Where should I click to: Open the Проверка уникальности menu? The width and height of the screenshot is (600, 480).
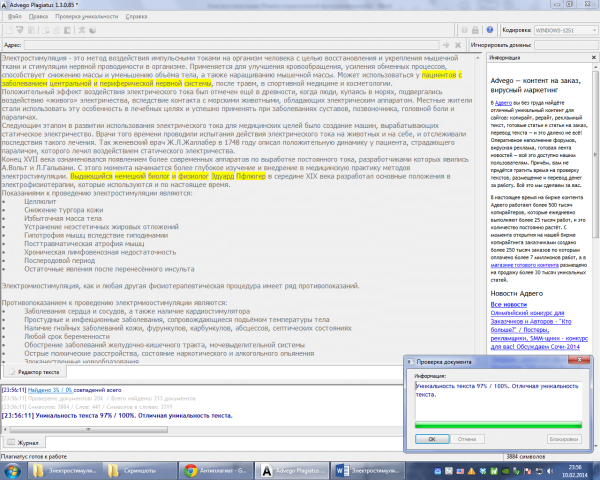tap(86, 16)
